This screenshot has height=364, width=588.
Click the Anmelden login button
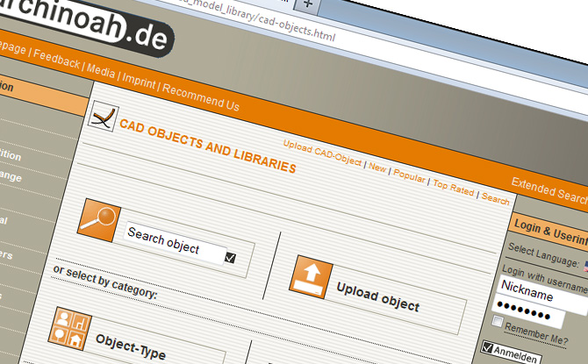(512, 353)
